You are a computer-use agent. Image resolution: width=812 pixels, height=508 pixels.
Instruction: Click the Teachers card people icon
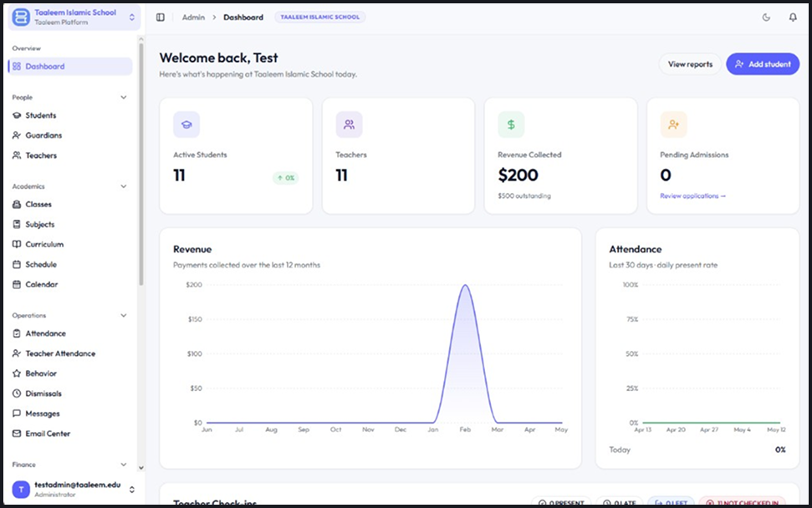[x=349, y=124]
